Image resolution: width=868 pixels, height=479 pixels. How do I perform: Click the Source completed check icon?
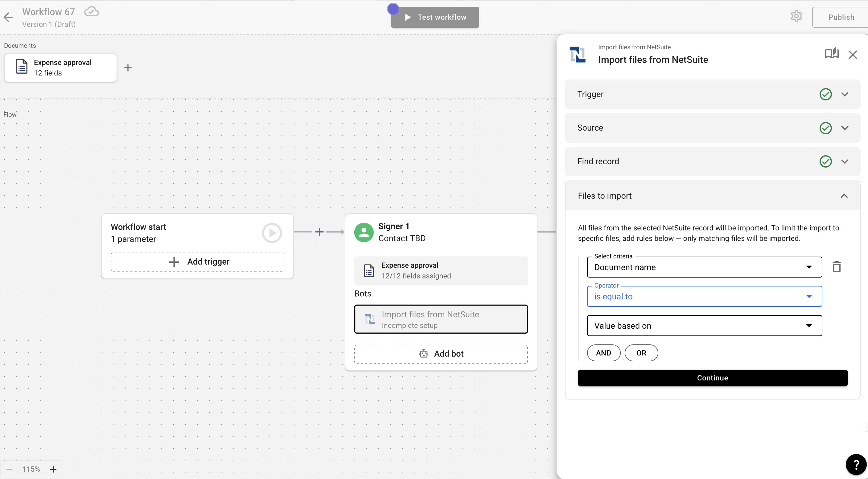[x=825, y=128]
